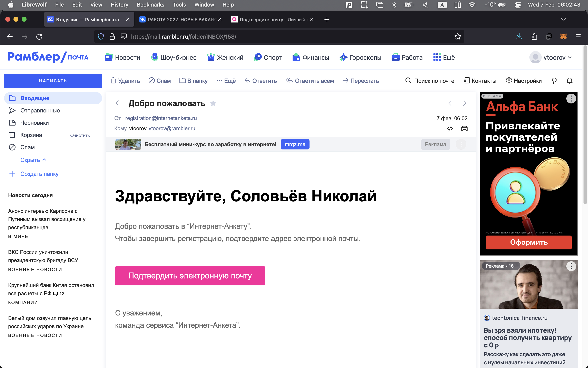The height and width of the screenshot is (368, 588).
Task: Open a new browser tab
Action: tap(327, 19)
